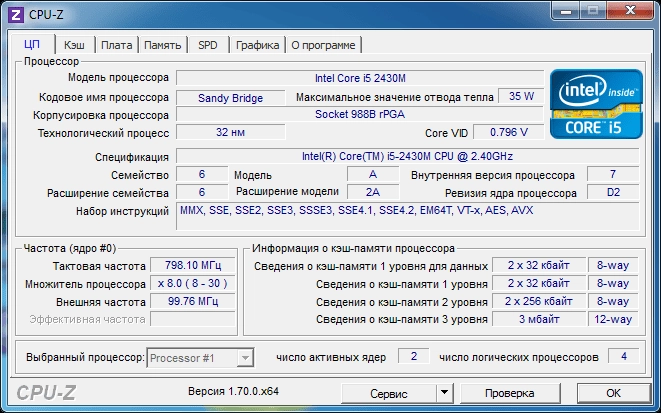Select the core revision value D2

613,192
